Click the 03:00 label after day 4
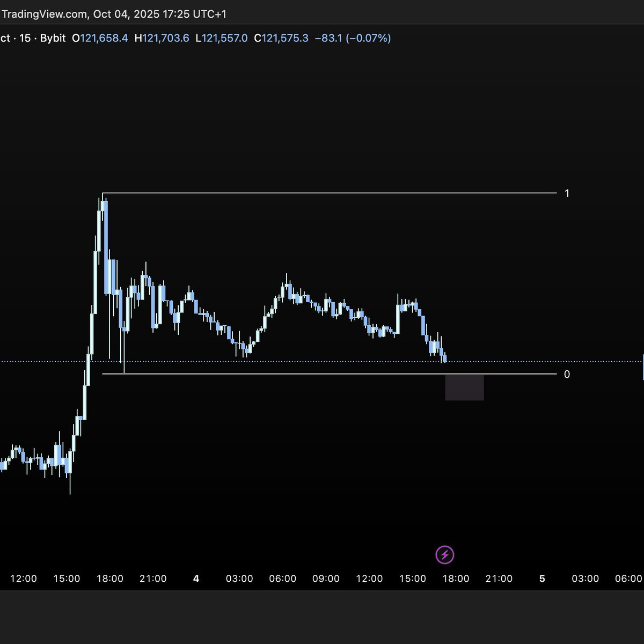Screen dimensions: 644x644 pos(239,579)
